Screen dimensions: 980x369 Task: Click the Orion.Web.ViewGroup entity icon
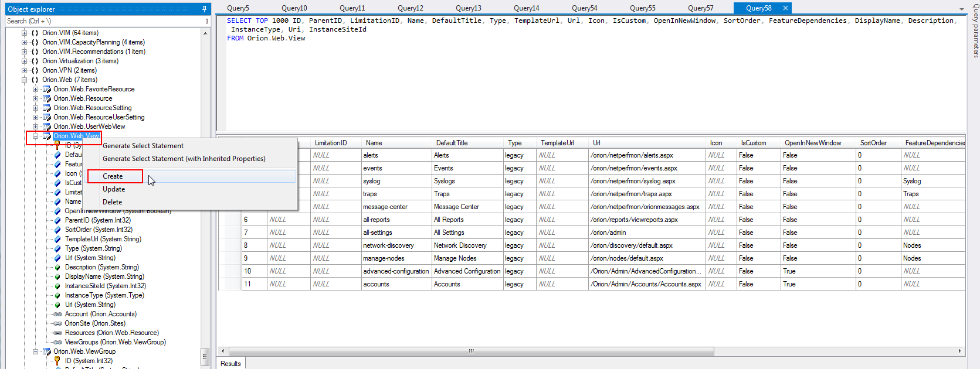(47, 351)
